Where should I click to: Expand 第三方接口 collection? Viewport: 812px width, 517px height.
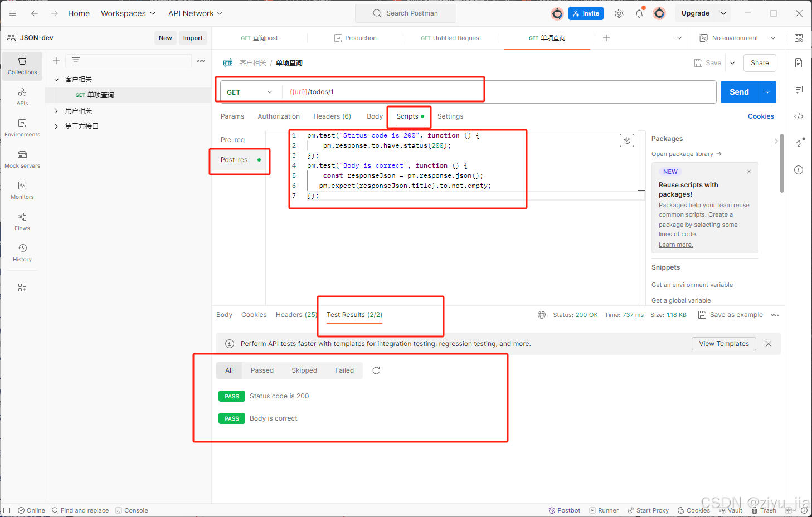[56, 126]
